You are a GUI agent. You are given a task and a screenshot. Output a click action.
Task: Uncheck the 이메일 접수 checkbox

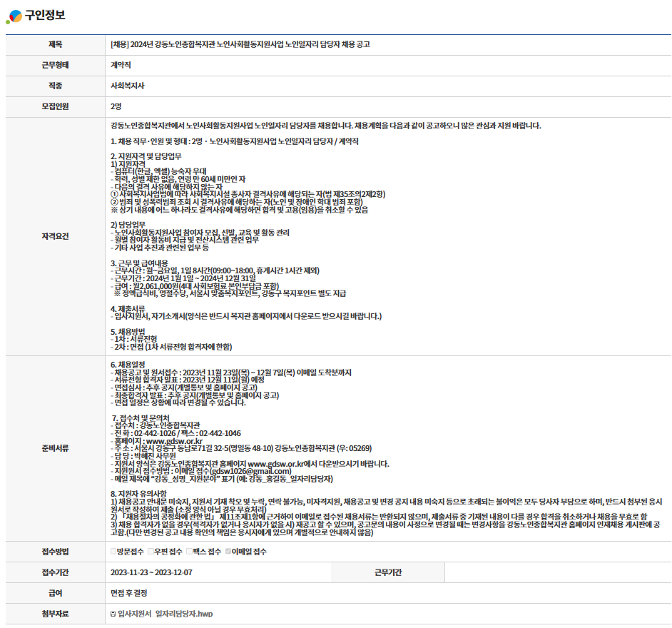(x=228, y=552)
